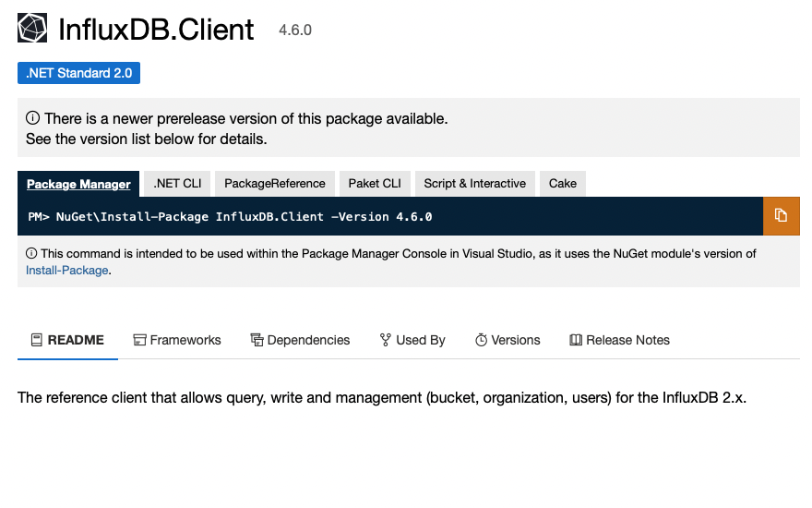The width and height of the screenshot is (812, 508).
Task: Click the NuGet install command text
Action: coord(230,217)
